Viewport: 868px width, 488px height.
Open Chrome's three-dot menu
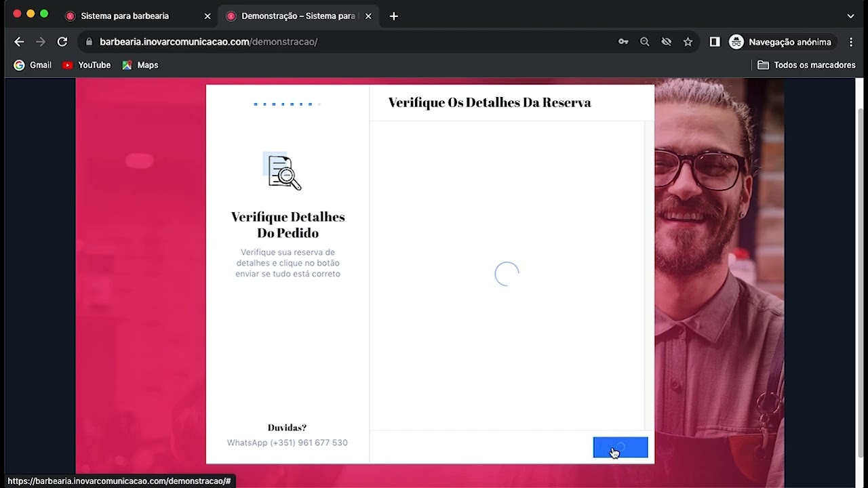pyautogui.click(x=851, y=42)
